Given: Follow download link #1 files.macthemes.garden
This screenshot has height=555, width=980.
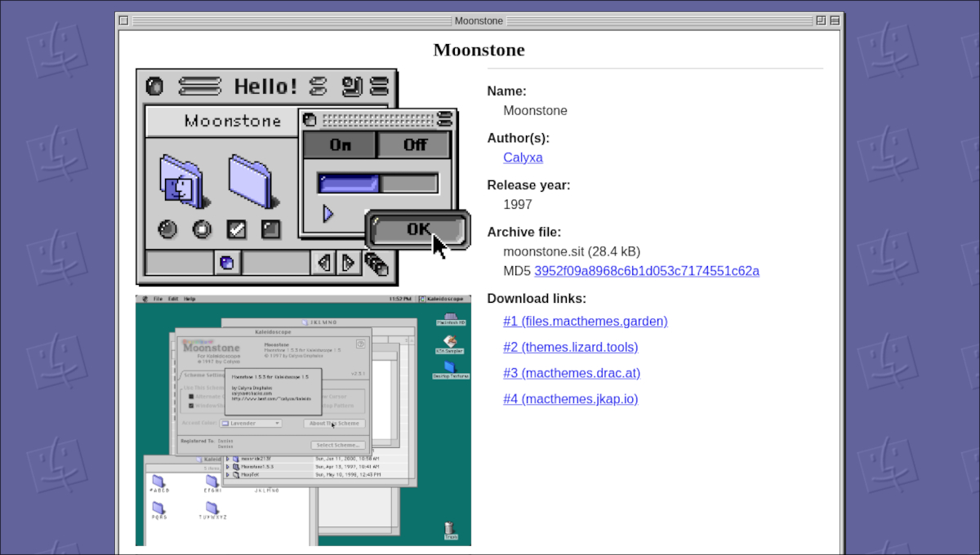Looking at the screenshot, I should [586, 321].
